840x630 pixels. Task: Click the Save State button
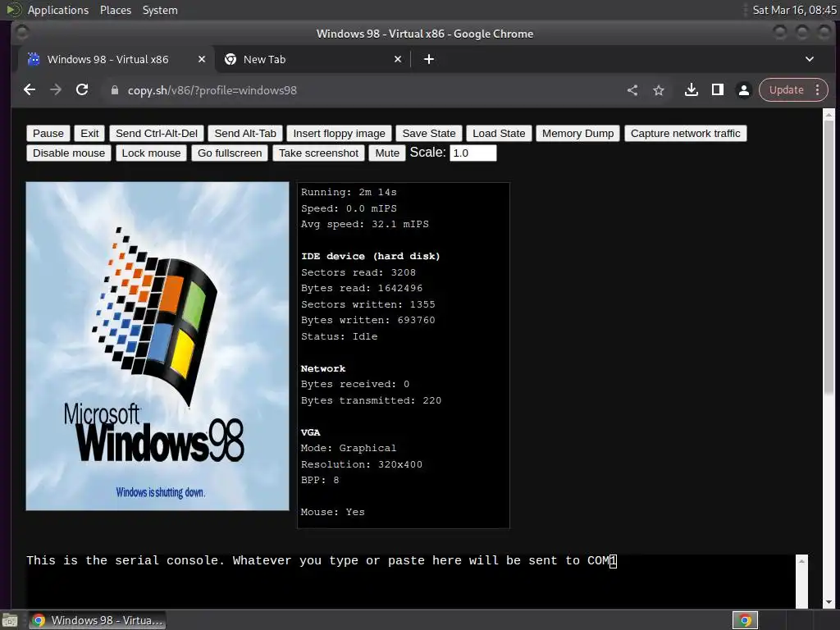[x=429, y=134]
